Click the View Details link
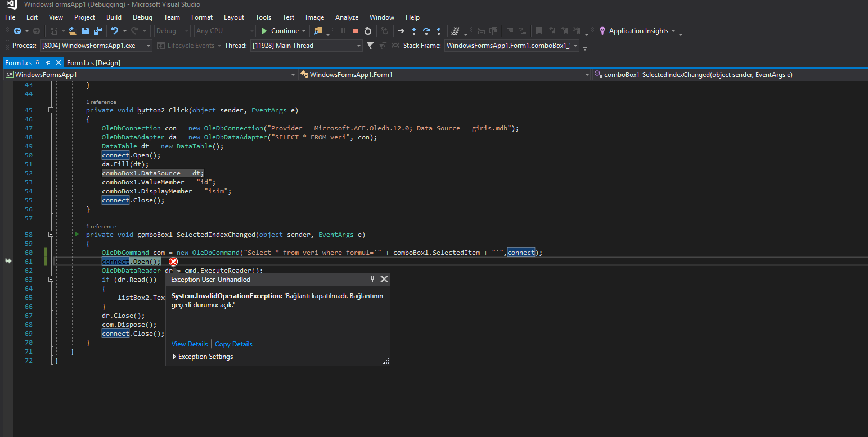Screen dimensions: 868x437 190,344
